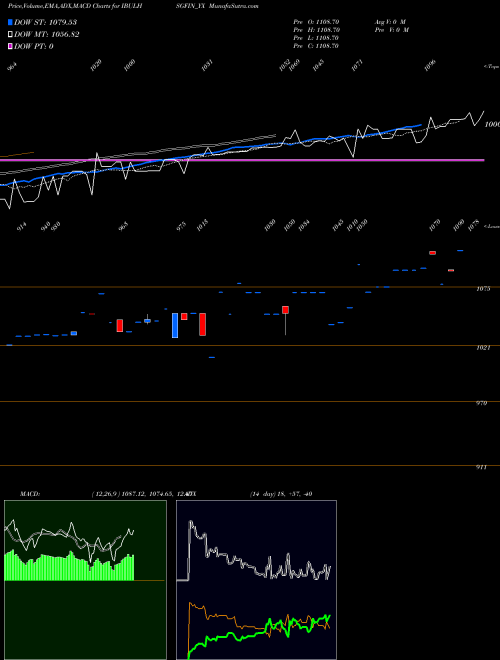Viewport: 500px width, 660px height.
Task: Click the 'Avg V: 0 M' value
Action: tap(390, 22)
